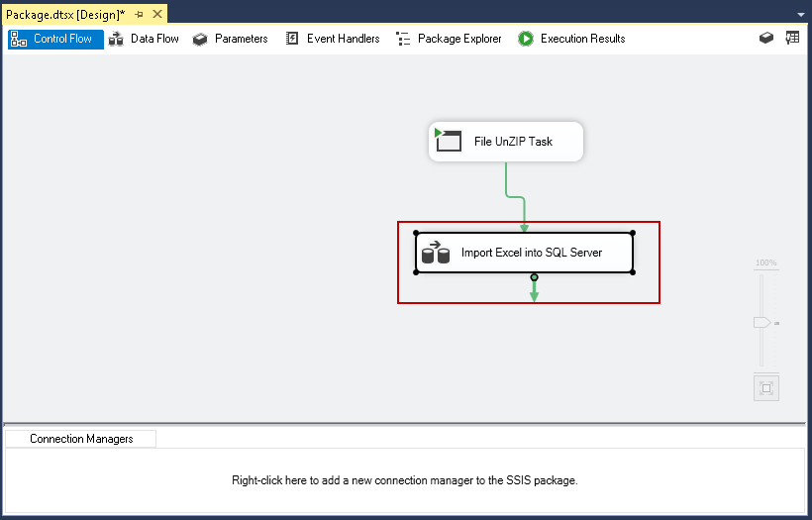Click the File UnZIP Task window icon

click(448, 141)
